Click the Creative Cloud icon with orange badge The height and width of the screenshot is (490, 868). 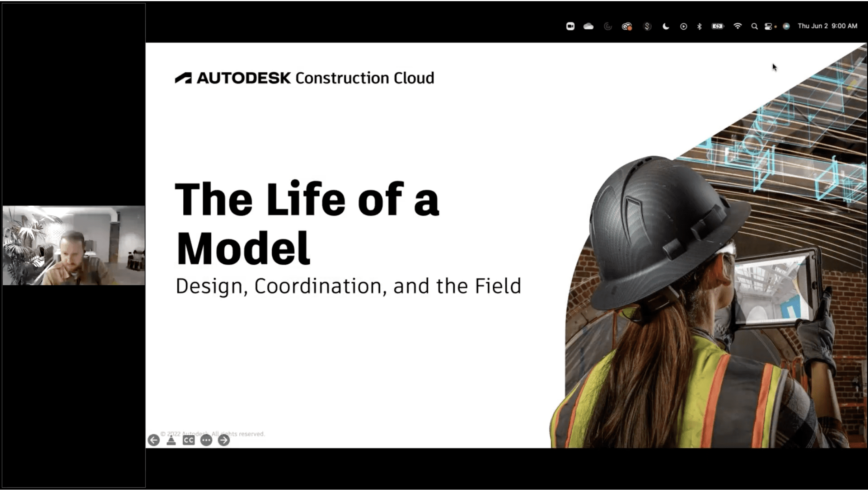click(627, 26)
